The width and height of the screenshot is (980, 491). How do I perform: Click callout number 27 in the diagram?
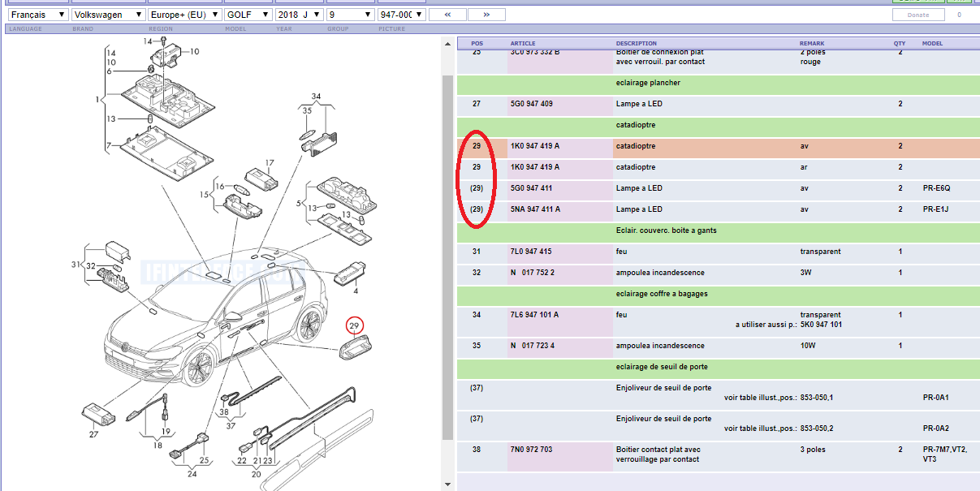(93, 434)
